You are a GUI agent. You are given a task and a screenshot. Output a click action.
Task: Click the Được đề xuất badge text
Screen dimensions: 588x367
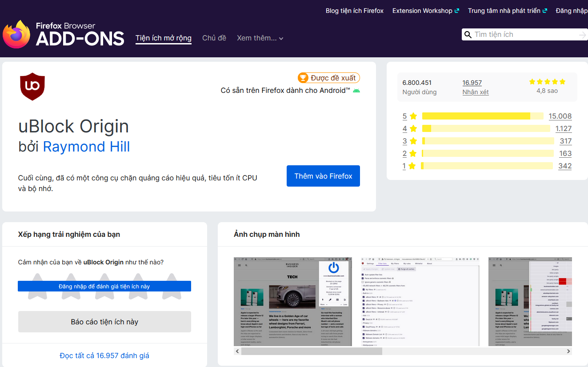pyautogui.click(x=333, y=78)
